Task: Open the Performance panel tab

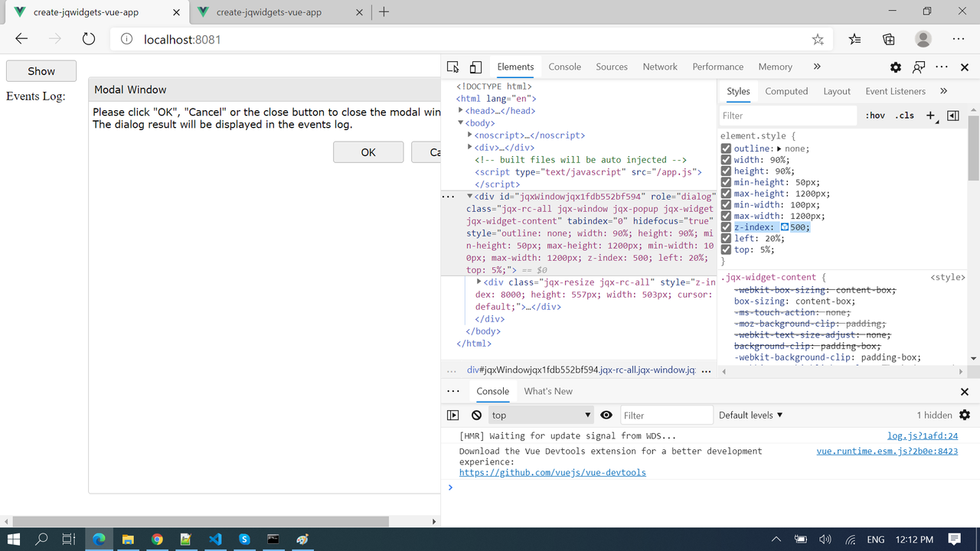Action: tap(718, 67)
